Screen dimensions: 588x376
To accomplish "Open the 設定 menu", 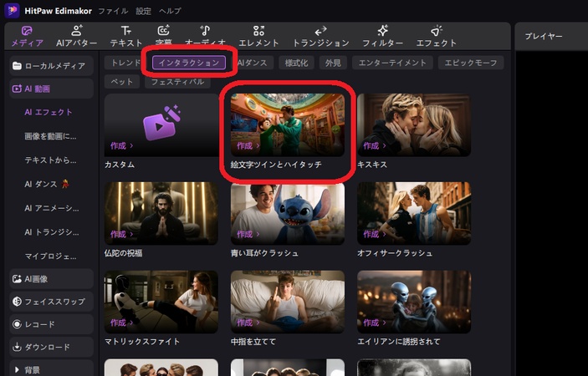I will (143, 11).
